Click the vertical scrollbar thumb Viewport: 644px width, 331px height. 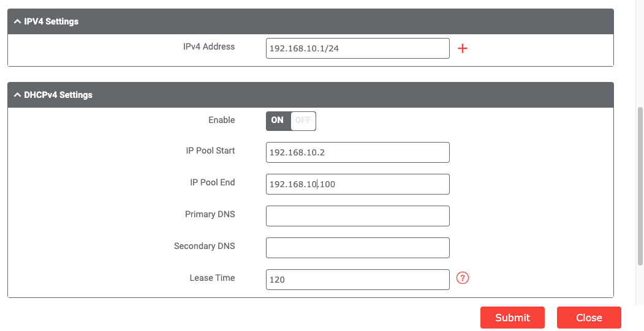coord(640,184)
